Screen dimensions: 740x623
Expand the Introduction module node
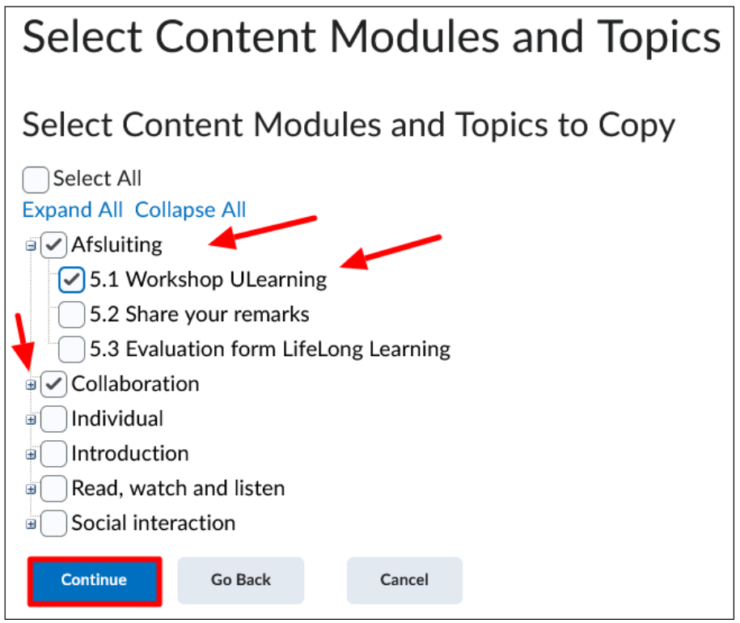tap(31, 455)
